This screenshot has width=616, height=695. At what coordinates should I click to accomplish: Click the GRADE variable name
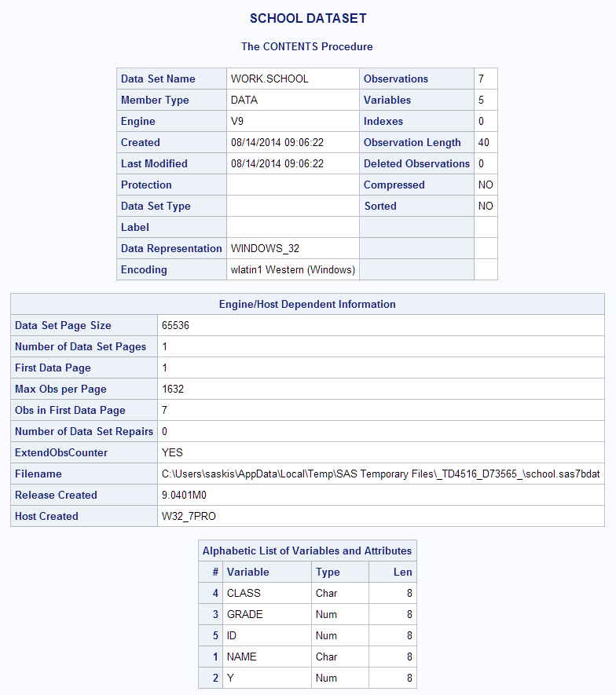tap(245, 614)
